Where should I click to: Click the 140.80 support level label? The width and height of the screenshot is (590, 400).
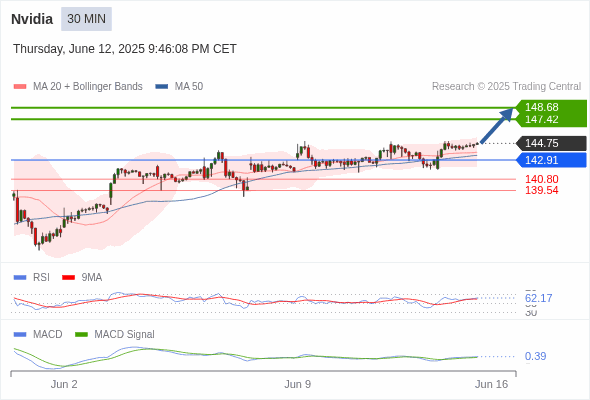(541, 179)
